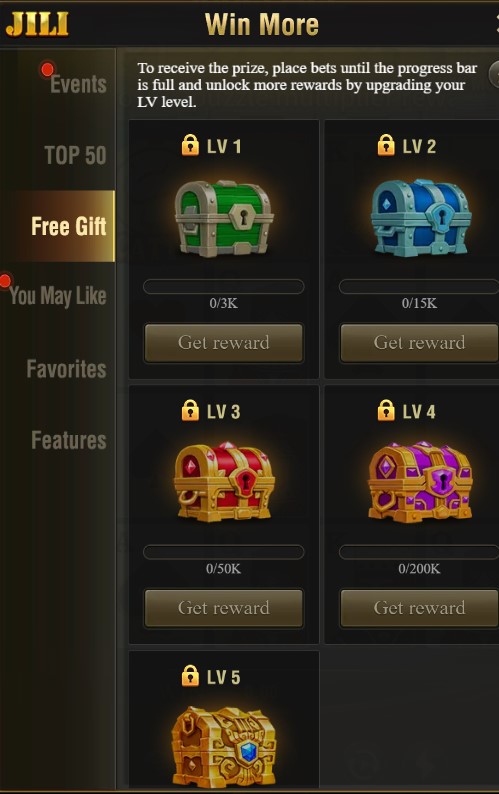This screenshot has width=499, height=794.
Task: Click the purple LV 4 treasure chest
Action: click(420, 482)
